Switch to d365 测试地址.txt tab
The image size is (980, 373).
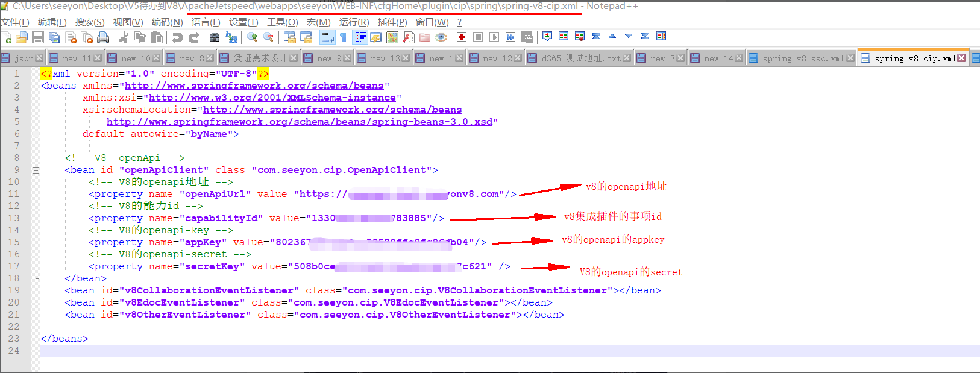coord(579,58)
